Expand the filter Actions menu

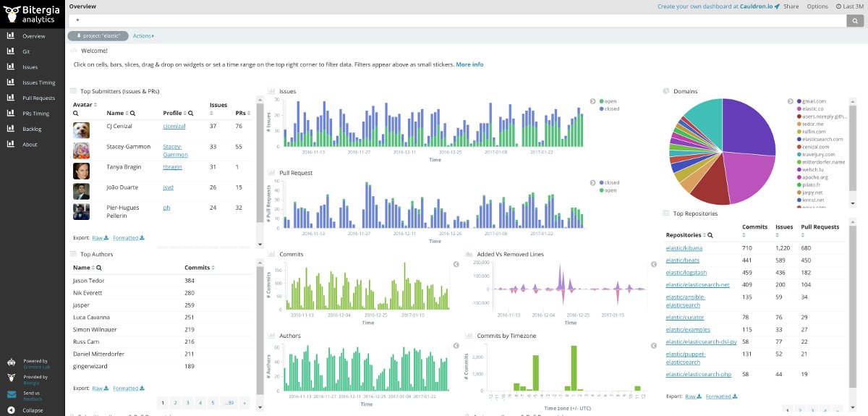[143, 35]
